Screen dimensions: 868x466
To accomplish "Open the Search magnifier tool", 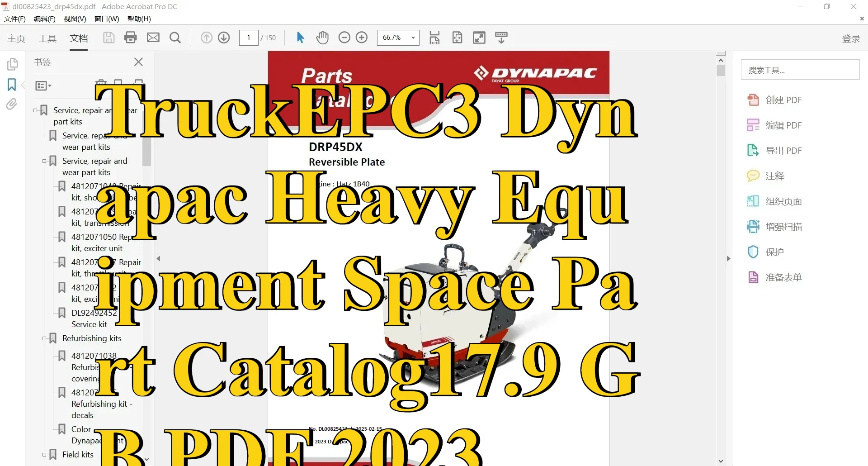I will click(175, 38).
